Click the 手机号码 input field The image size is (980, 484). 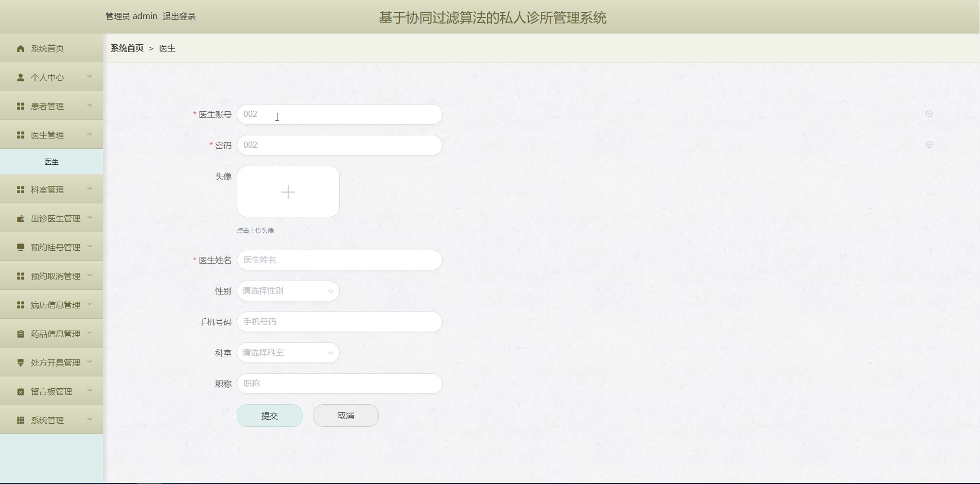point(340,322)
